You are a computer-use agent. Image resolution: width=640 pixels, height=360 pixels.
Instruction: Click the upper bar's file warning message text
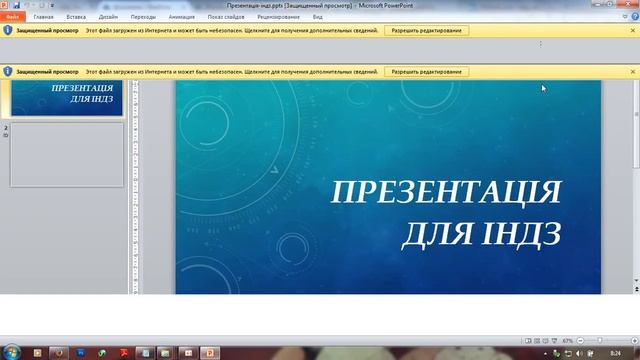[232, 31]
